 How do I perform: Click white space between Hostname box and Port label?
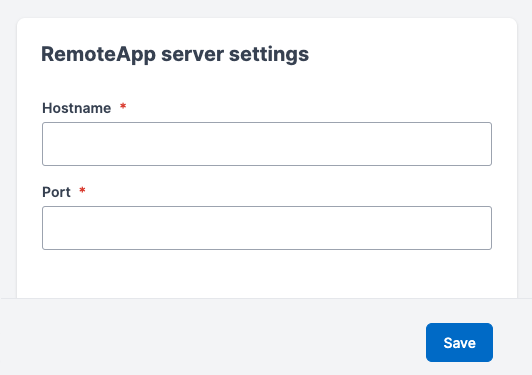coord(267,175)
